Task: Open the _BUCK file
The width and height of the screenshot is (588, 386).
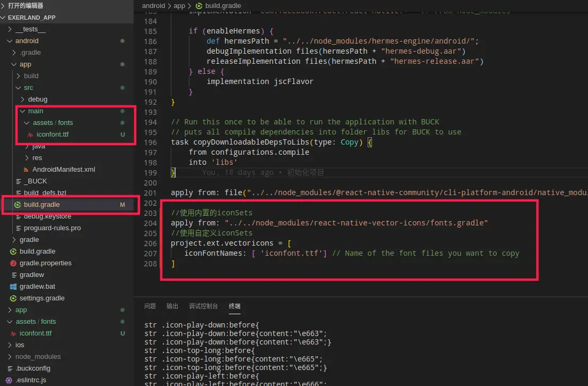Action: (35, 181)
